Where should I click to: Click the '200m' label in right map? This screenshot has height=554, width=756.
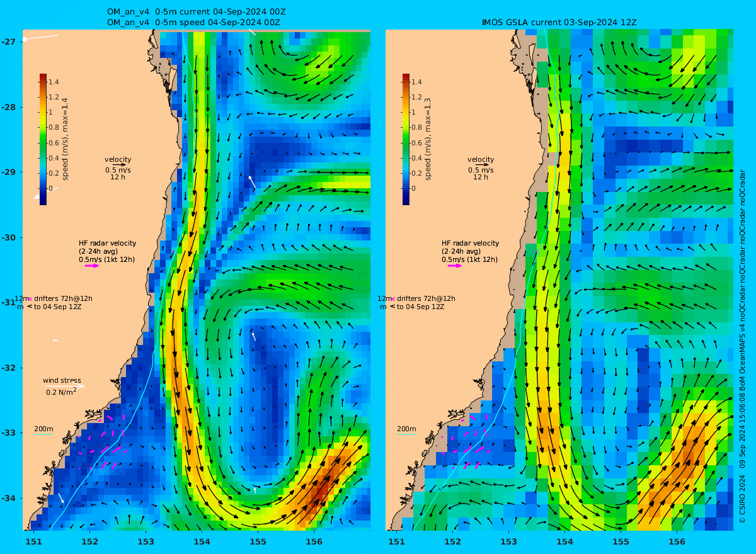pyautogui.click(x=406, y=429)
